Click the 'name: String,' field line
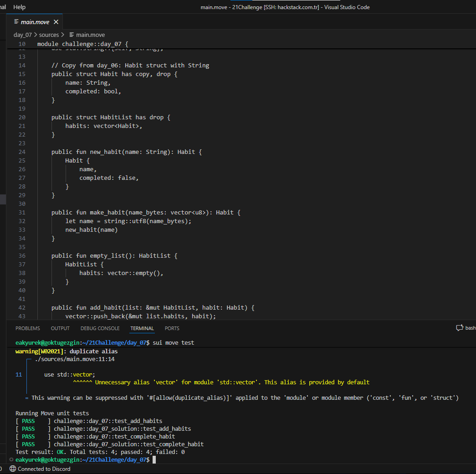The width and height of the screenshot is (476, 474). point(88,83)
